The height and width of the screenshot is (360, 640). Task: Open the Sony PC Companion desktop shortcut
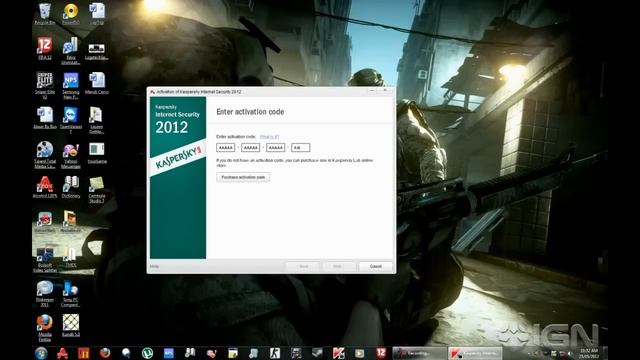(x=70, y=293)
